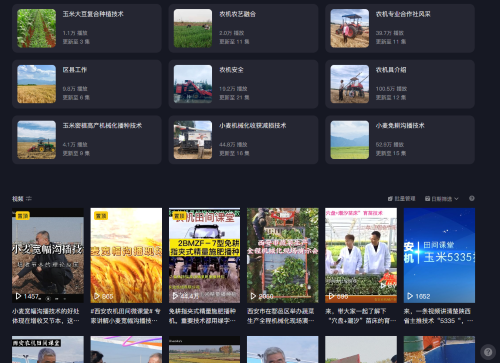Play the 2BMZF-7型免耕 seeder video thumbnail
This screenshot has height=363, width=500.
pyautogui.click(x=204, y=255)
